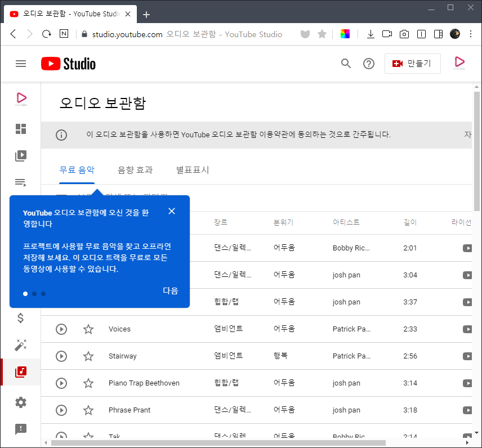Click license icon for Voices track
The width and height of the screenshot is (482, 448).
467,329
